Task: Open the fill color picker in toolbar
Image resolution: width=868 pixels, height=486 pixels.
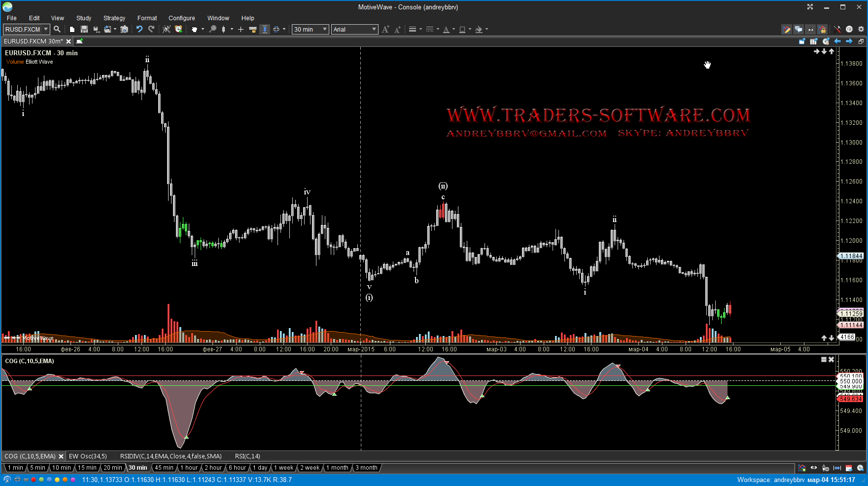Action: 479,30
